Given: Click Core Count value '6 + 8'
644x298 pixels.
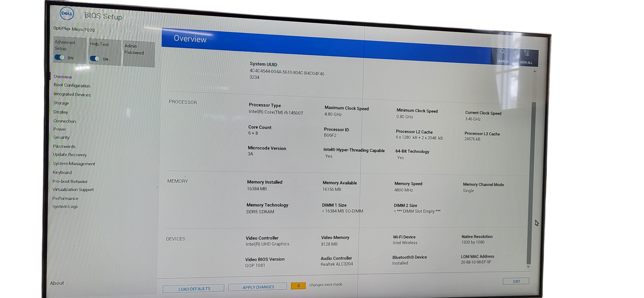Looking at the screenshot, I should click(253, 133).
